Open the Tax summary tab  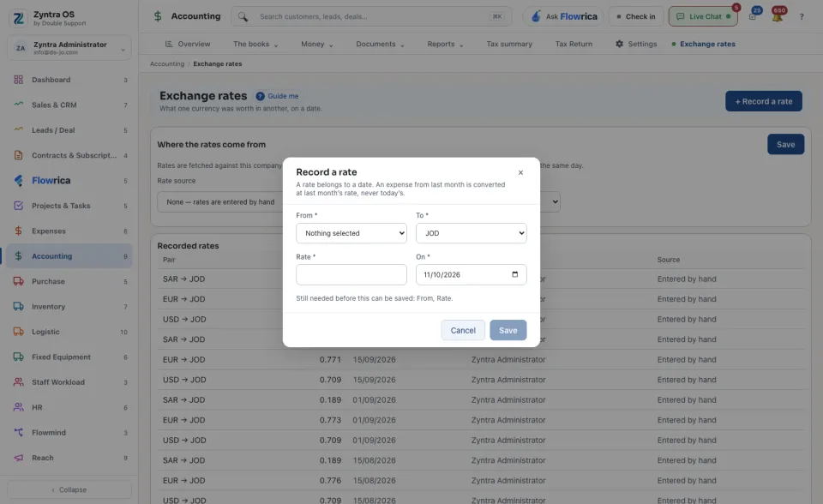(x=509, y=44)
